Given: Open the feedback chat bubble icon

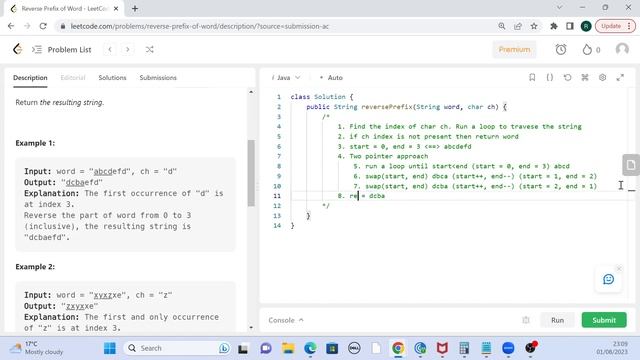Looking at the screenshot, I should pyautogui.click(x=608, y=279).
